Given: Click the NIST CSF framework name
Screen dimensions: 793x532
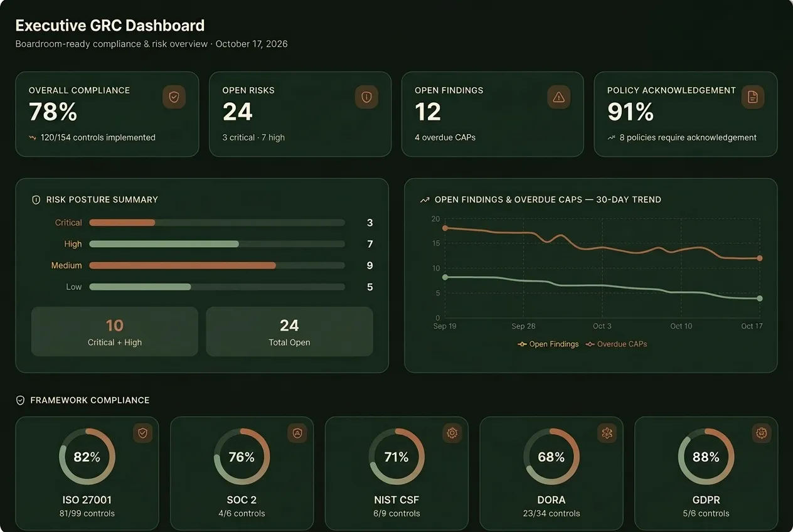Looking at the screenshot, I should coord(396,500).
